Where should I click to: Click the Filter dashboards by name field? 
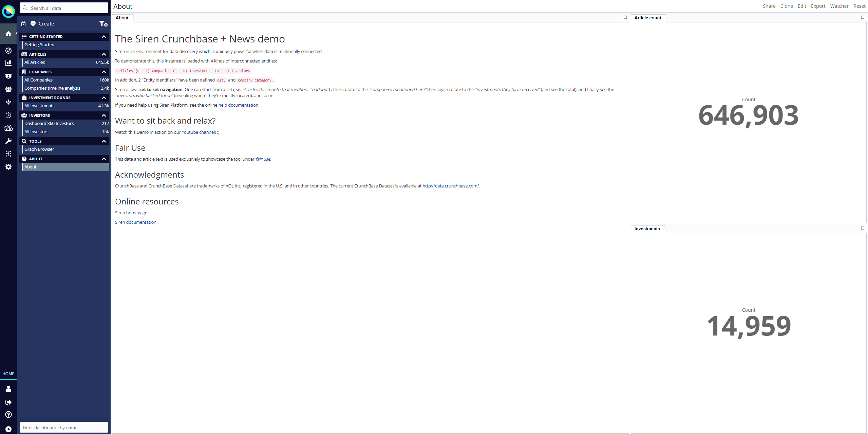click(x=64, y=427)
